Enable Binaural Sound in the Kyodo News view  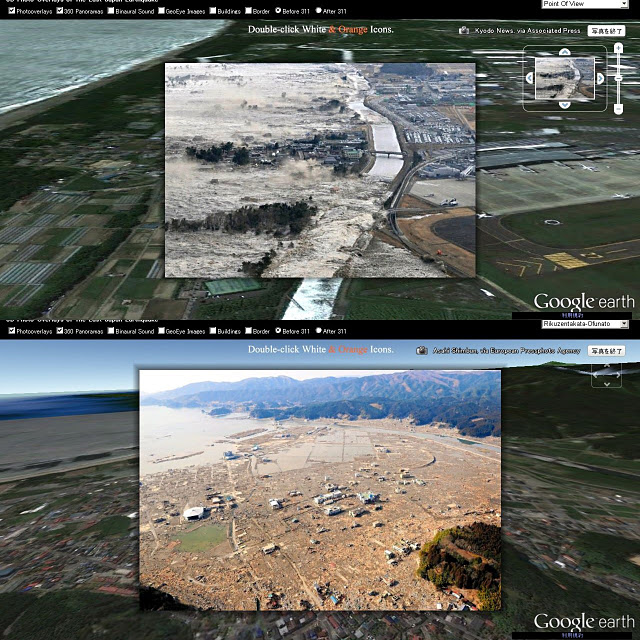[111, 11]
